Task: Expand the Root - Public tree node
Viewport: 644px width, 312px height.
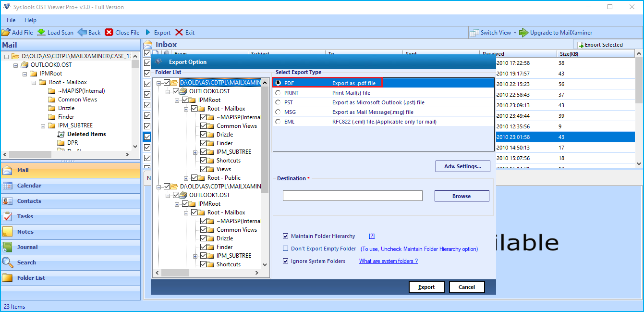Action: tap(187, 178)
